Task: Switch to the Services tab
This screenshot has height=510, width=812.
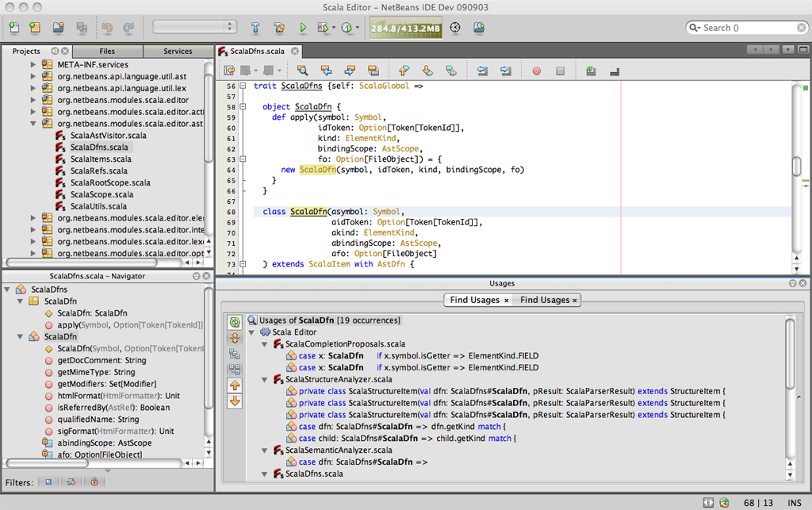Action: 178,51
